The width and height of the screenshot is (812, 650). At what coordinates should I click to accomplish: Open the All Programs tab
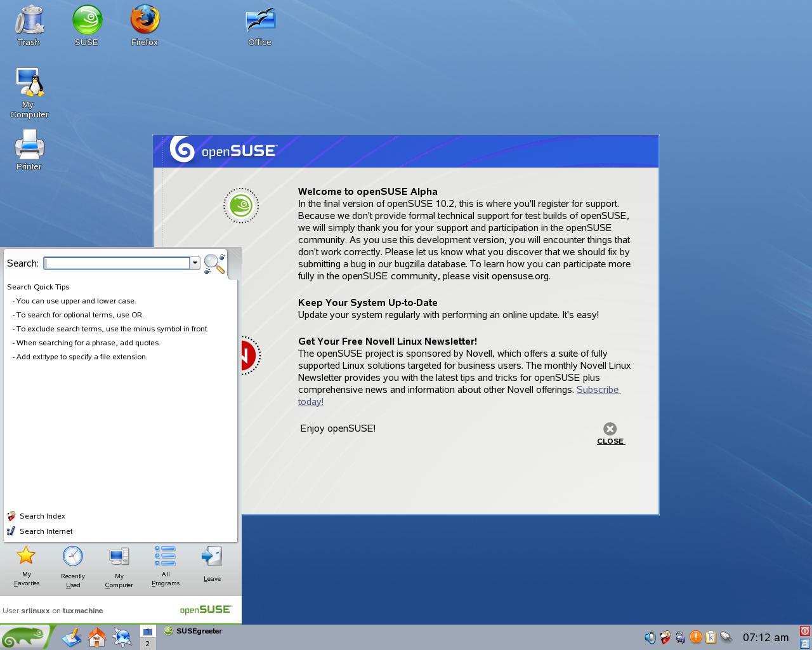(x=166, y=566)
